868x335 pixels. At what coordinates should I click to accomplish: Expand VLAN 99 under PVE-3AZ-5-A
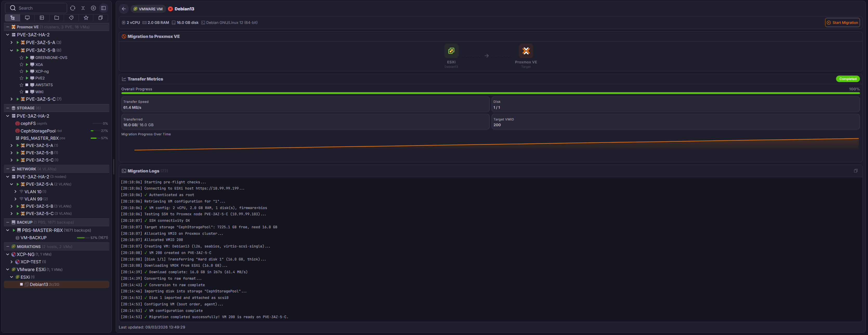pyautogui.click(x=15, y=199)
